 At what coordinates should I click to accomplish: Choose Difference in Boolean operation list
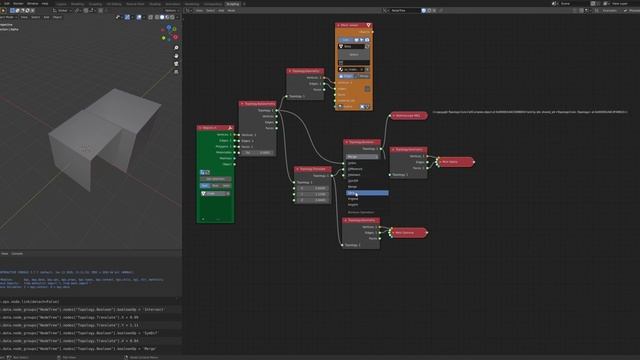pyautogui.click(x=355, y=169)
